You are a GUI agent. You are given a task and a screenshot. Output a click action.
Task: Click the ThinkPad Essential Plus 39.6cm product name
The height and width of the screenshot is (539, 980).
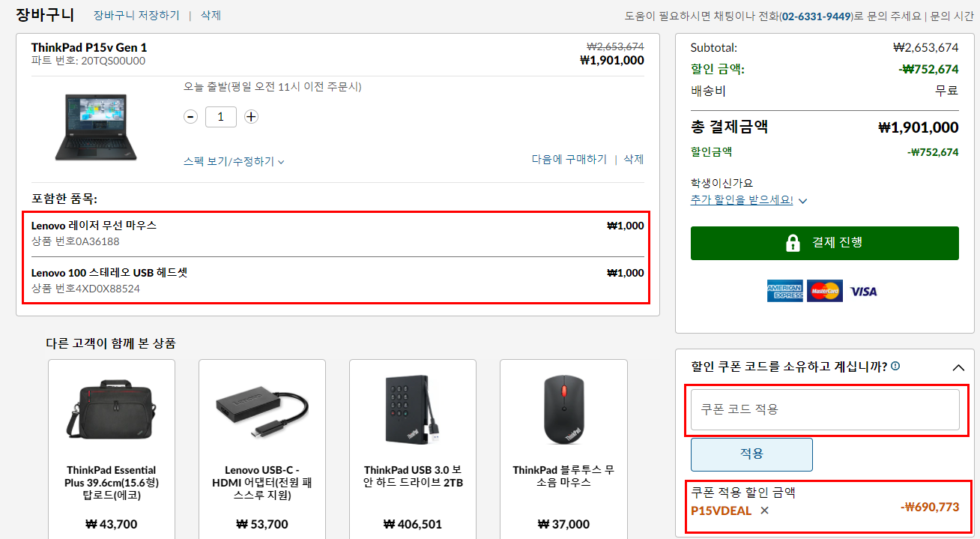pyautogui.click(x=112, y=483)
